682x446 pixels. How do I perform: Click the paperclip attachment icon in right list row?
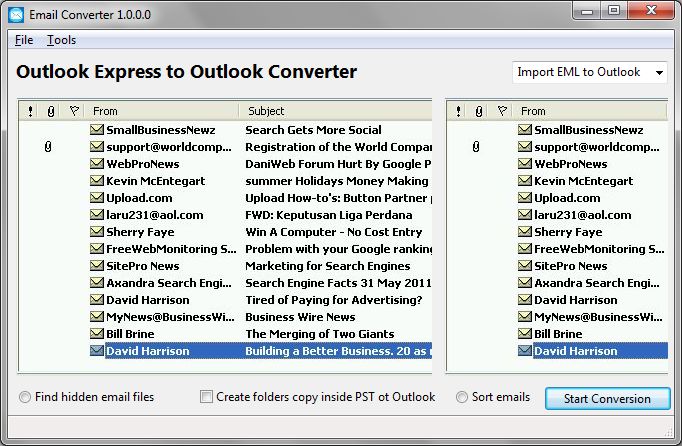point(476,147)
